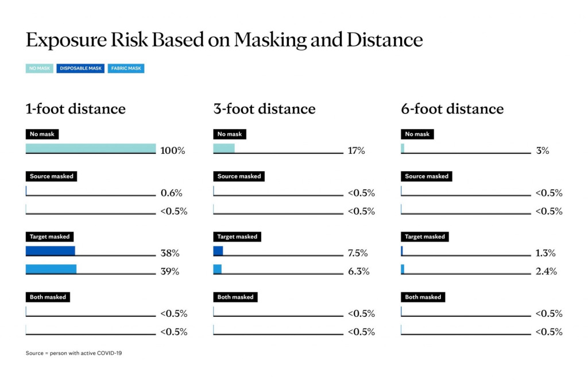Click "Source masked" label under 1-foot distance
The height and width of the screenshot is (380, 588).
click(x=52, y=176)
